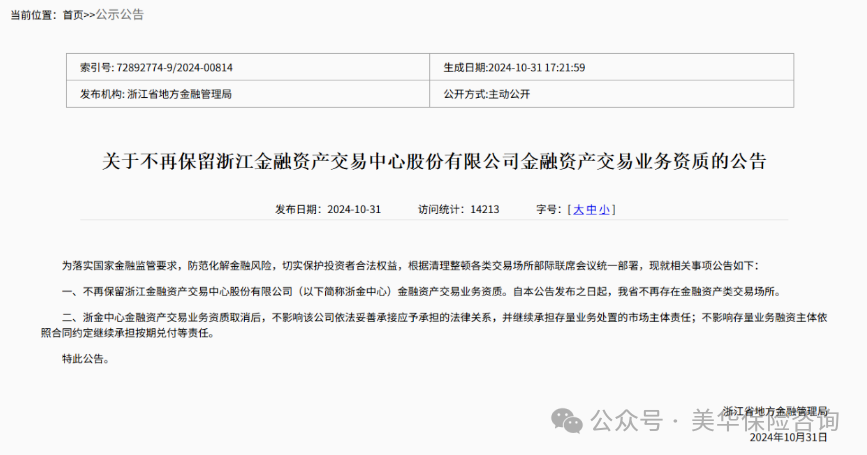Set font size to 大 (large)
867x455 pixels.
578,210
